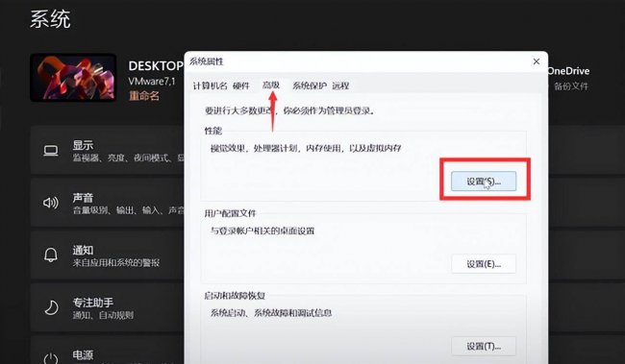This screenshot has width=625, height=364.
Task: Open the 专注助手 settings row
Action: coord(108,307)
